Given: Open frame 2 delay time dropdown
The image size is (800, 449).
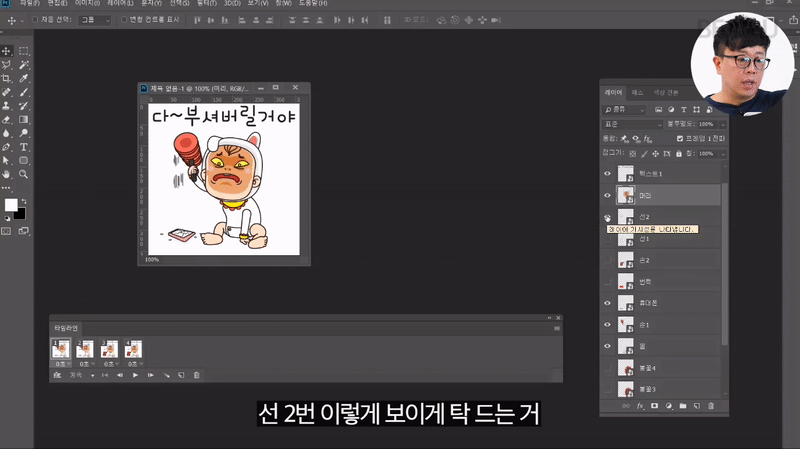Looking at the screenshot, I should click(x=85, y=364).
